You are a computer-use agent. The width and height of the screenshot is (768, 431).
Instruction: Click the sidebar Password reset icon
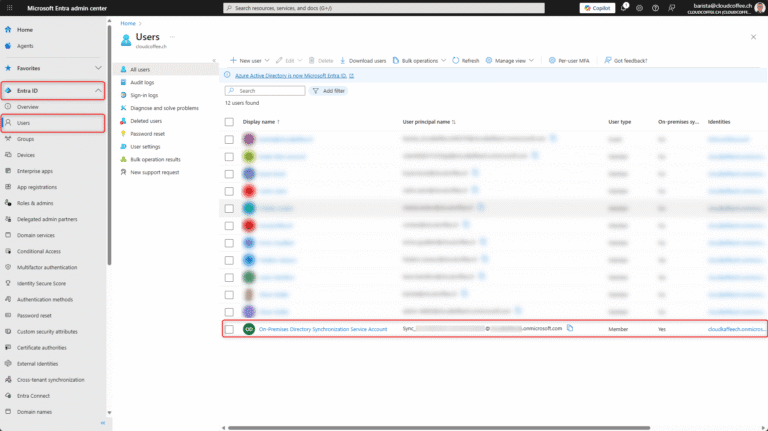tap(8, 315)
